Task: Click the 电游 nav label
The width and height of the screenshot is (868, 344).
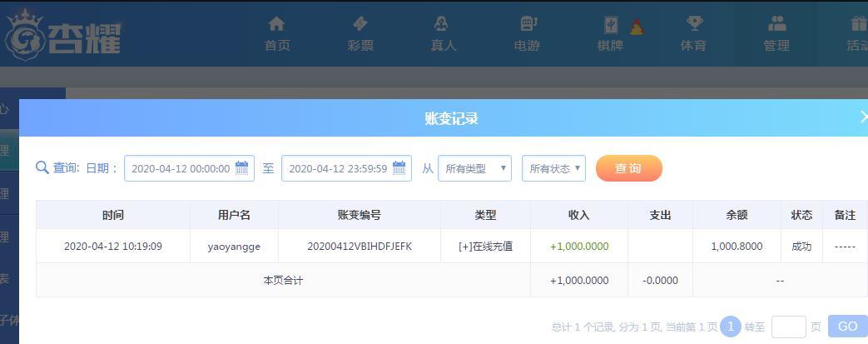Action: 527,46
